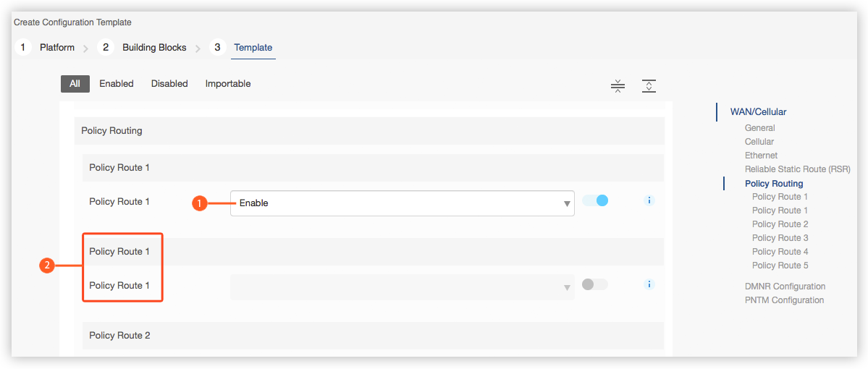Open the Enable dropdown for Policy Route 1
Screen dimensions: 868x369
[403, 203]
